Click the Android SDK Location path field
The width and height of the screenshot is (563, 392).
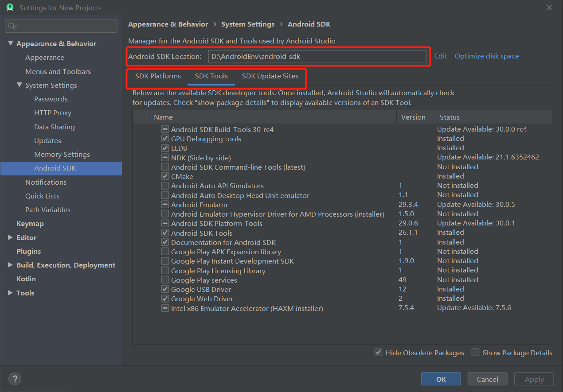[x=317, y=56]
